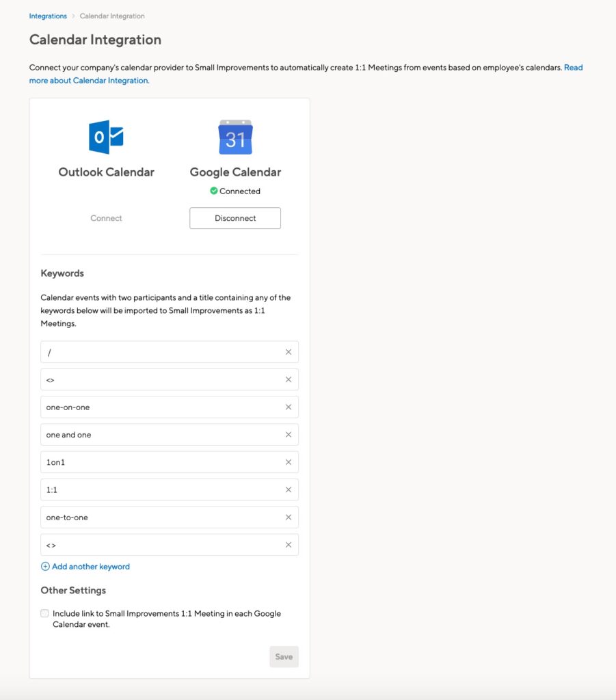Click the "Calendar Integration" breadcrumb text

tap(112, 16)
